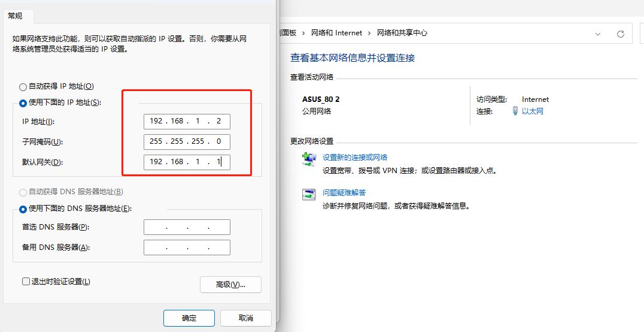The width and height of the screenshot is (644, 332).
Task: Switch to the 常规 tab
Action: tap(15, 16)
